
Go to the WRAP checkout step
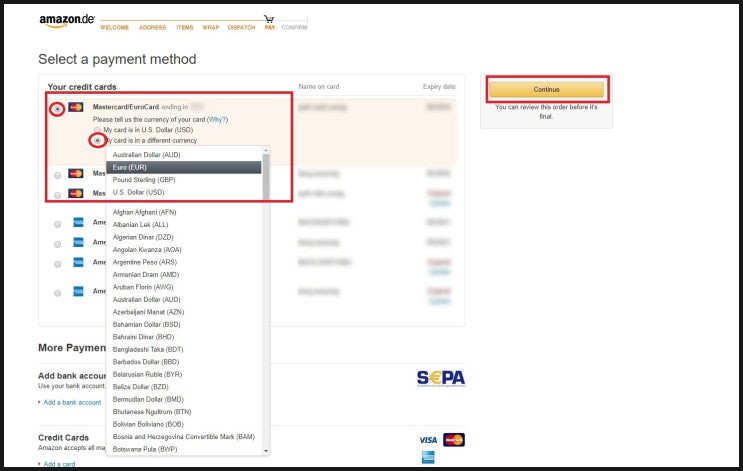211,27
